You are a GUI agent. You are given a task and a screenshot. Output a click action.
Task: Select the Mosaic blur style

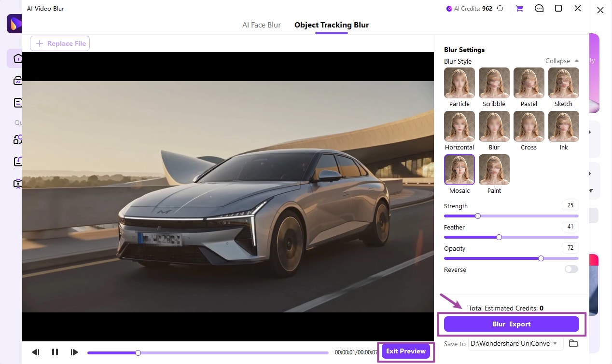pyautogui.click(x=459, y=170)
